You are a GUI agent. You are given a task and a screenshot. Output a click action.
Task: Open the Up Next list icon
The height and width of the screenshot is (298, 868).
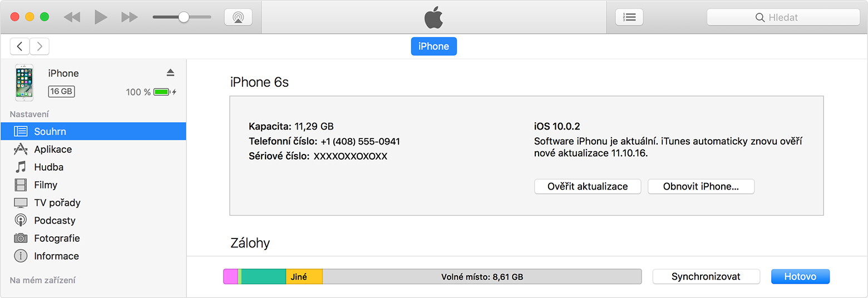pos(629,17)
